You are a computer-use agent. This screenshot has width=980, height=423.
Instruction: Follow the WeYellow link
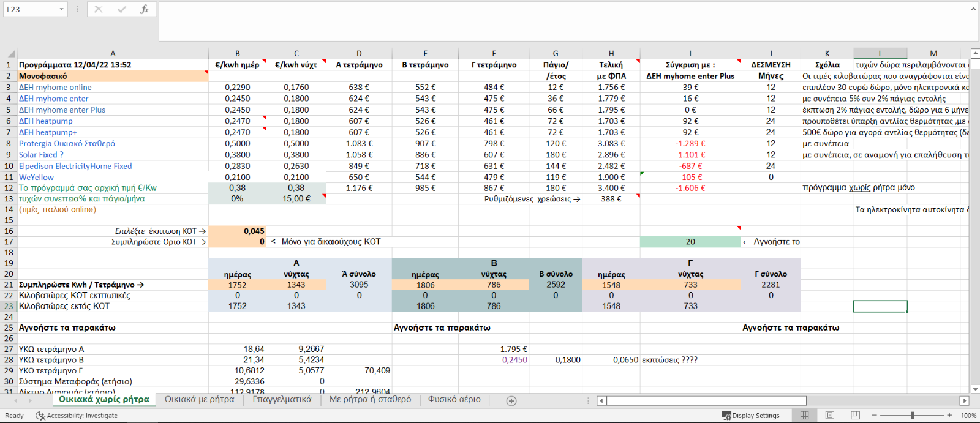[36, 178]
